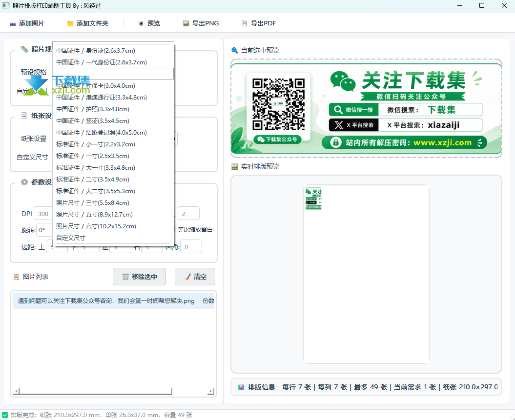Click the chart icon beside 排版信息

tap(241, 387)
